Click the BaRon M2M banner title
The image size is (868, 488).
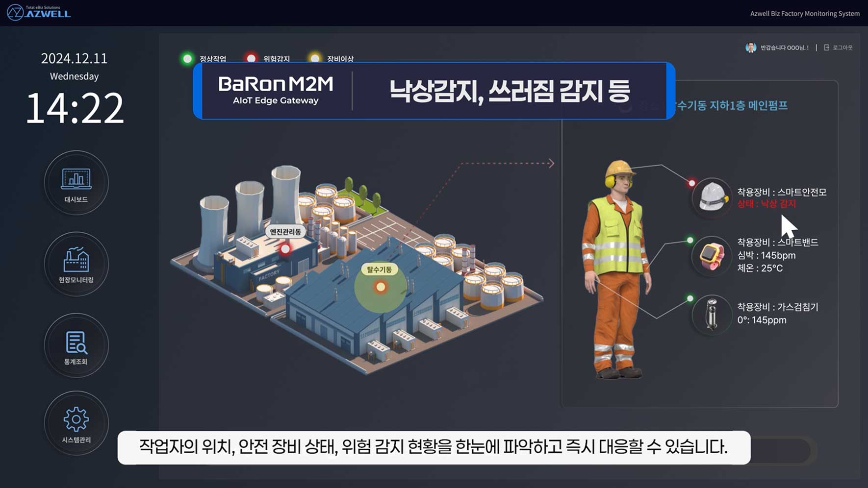pos(276,90)
